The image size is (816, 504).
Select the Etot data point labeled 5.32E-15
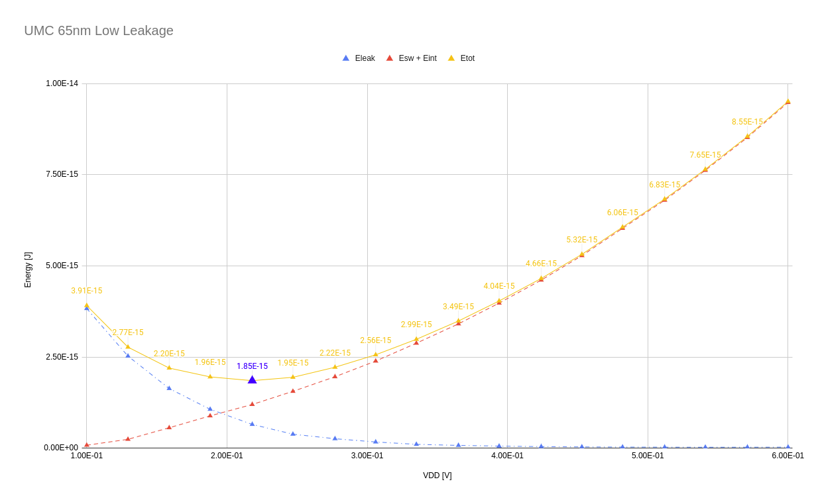(x=582, y=254)
